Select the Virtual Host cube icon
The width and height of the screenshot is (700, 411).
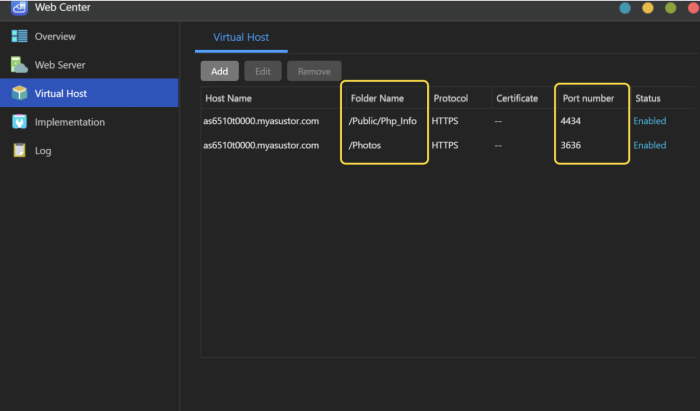pos(19,93)
